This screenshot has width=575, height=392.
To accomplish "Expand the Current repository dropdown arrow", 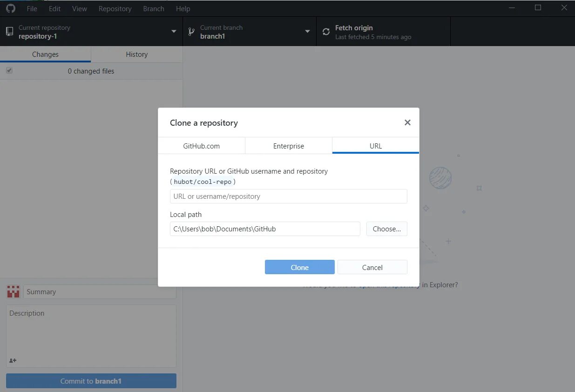I will click(x=174, y=32).
